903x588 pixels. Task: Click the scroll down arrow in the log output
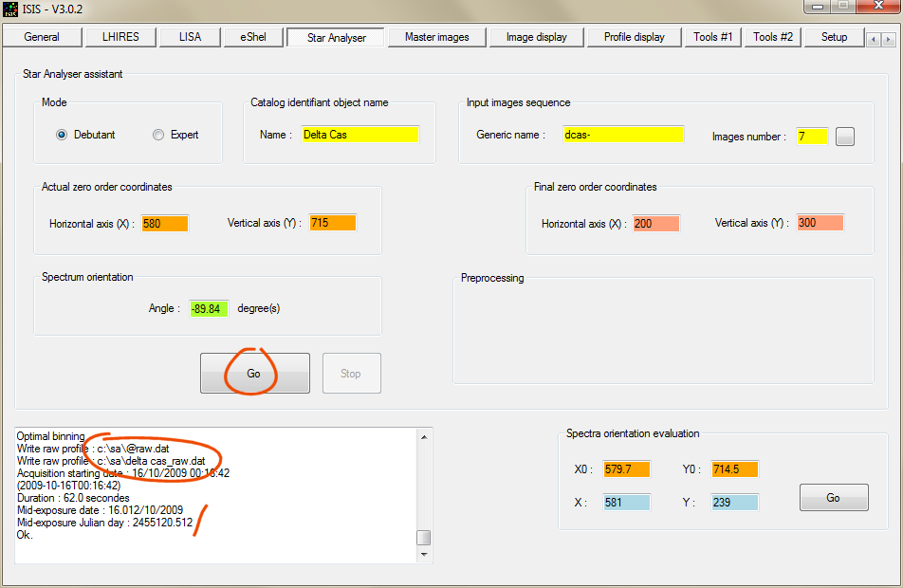coord(423,554)
